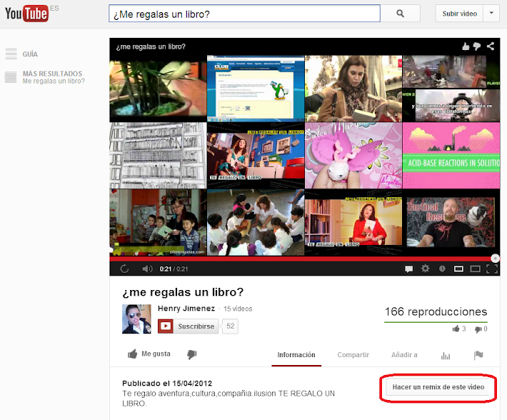Screen dimensions: 507x420
Task: Open the video settings gear
Action: click(x=426, y=269)
